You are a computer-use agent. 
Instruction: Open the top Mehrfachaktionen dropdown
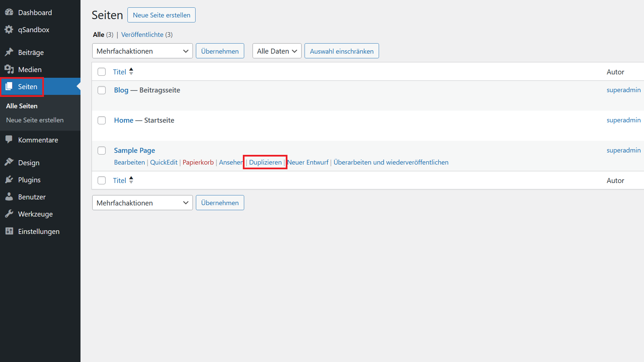click(143, 51)
